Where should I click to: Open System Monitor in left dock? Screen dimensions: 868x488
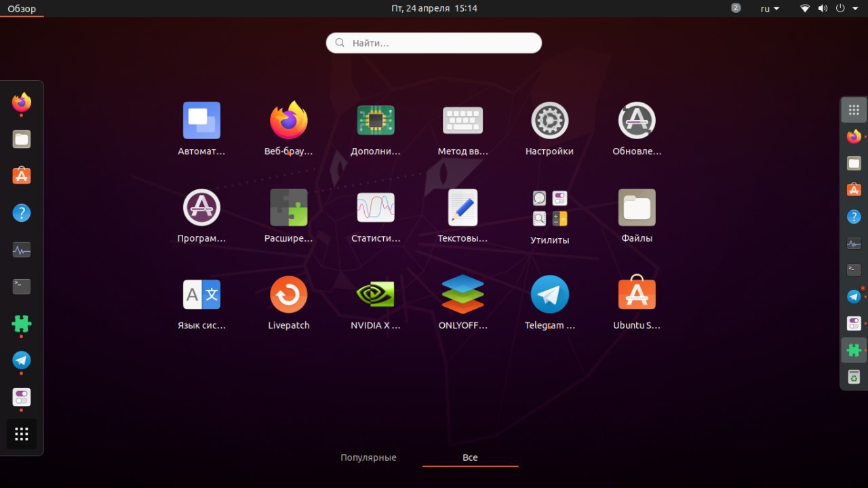(x=22, y=250)
